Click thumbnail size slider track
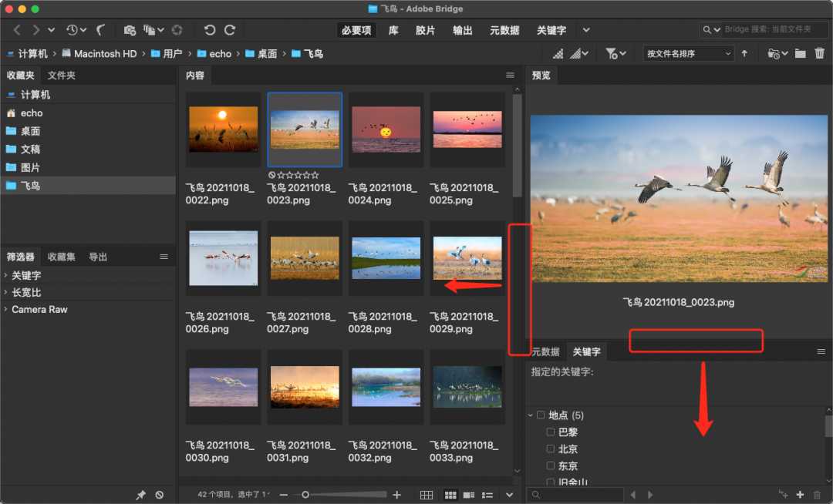Image resolution: width=833 pixels, height=504 pixels. (x=339, y=495)
